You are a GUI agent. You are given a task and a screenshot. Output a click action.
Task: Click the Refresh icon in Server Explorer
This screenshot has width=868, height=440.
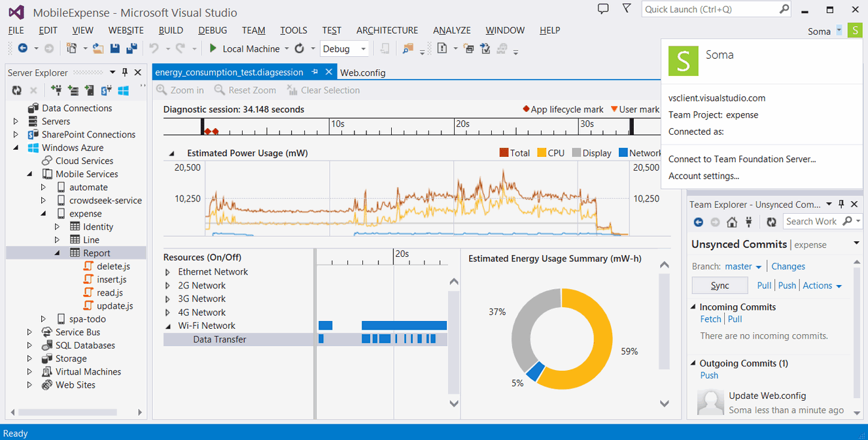[x=17, y=90]
